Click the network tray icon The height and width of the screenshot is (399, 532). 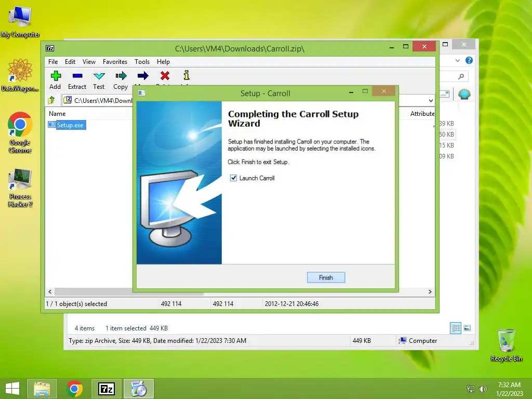[471, 389]
